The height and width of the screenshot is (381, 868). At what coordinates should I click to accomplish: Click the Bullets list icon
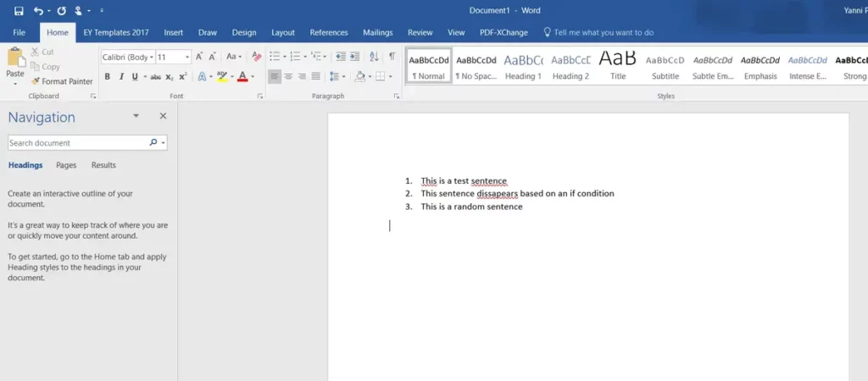[x=275, y=57]
